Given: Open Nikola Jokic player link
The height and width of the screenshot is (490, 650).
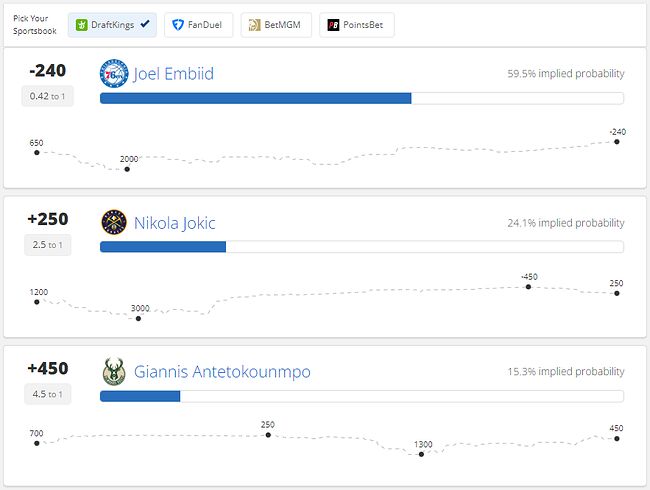Looking at the screenshot, I should click(175, 223).
